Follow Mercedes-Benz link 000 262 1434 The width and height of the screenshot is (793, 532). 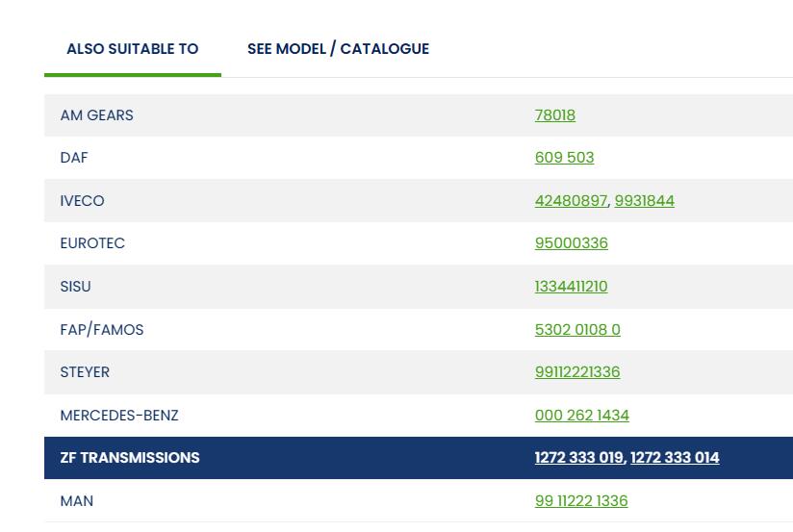(582, 416)
